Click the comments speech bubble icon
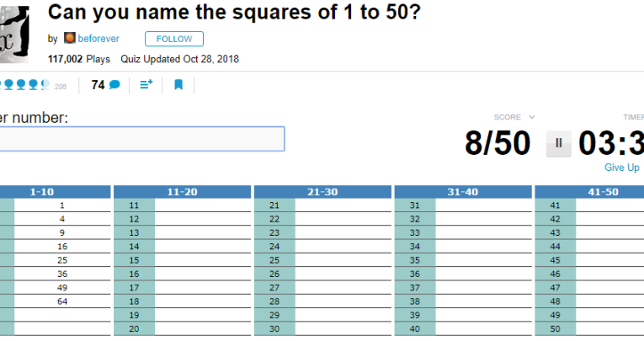 114,85
